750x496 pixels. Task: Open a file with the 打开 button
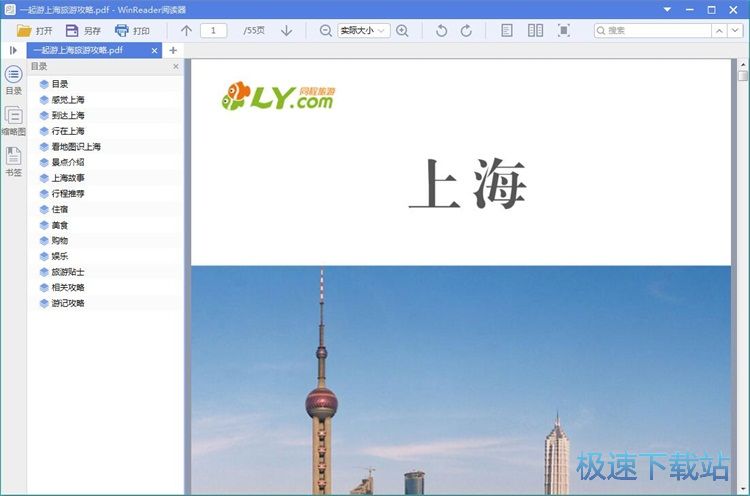[x=34, y=31]
